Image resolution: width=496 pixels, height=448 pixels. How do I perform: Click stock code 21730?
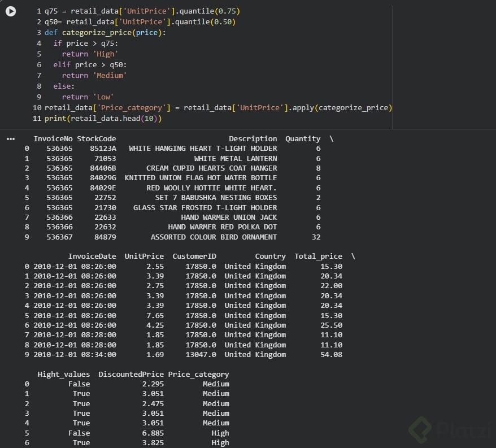pyautogui.click(x=105, y=207)
